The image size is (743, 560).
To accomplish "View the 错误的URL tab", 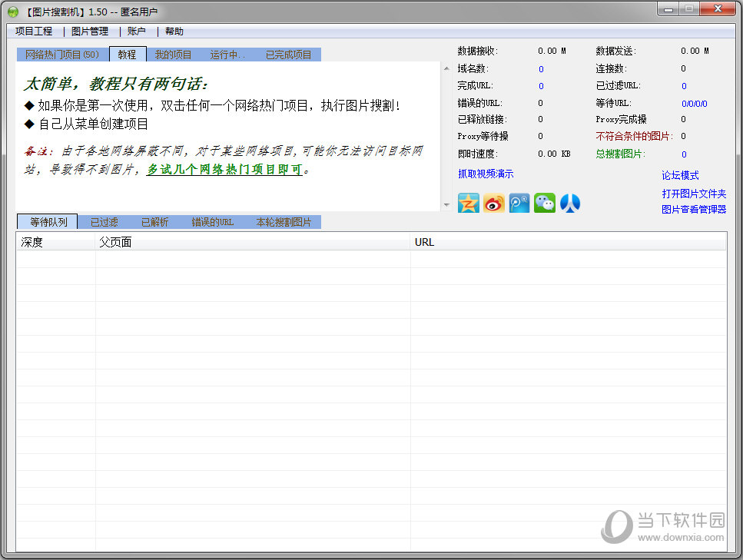I will (213, 222).
